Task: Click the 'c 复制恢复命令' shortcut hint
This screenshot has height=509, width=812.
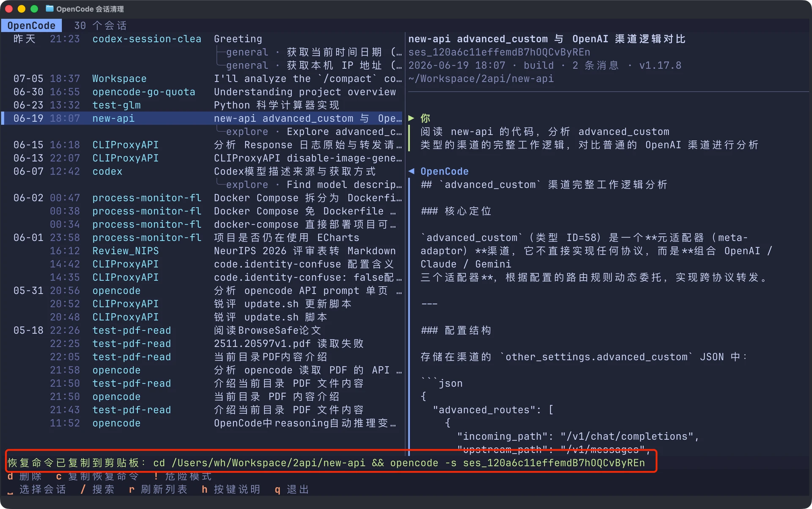Action: pyautogui.click(x=97, y=476)
